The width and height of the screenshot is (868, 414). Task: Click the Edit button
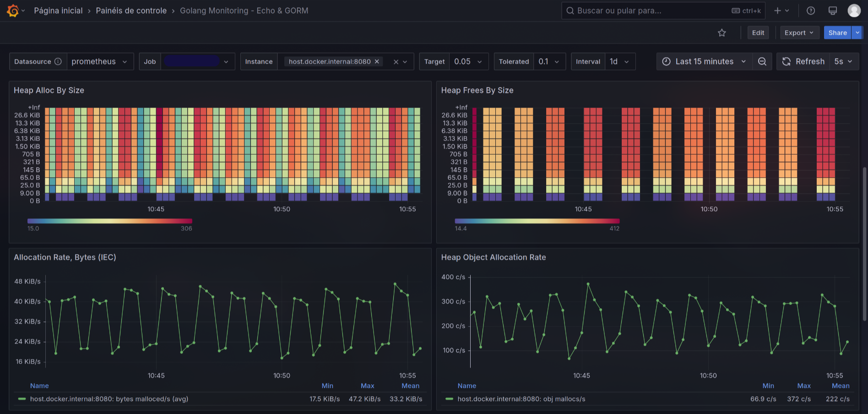[x=758, y=33]
